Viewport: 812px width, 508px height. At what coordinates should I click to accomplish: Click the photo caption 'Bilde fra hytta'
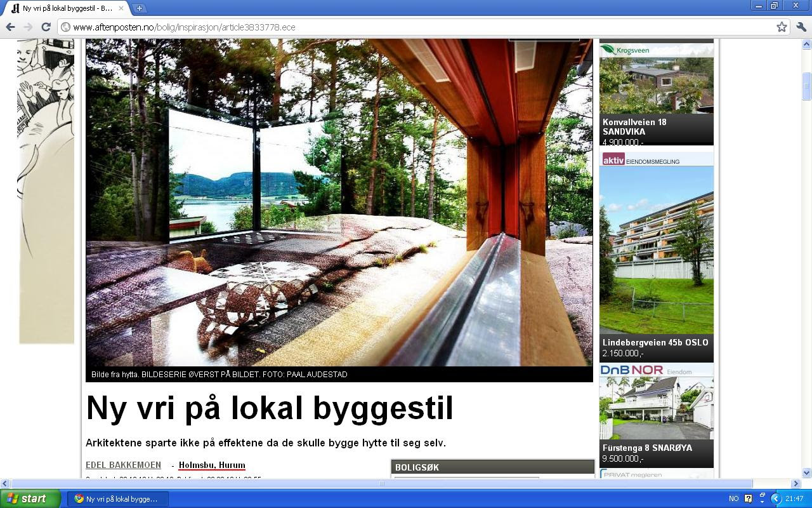pyautogui.click(x=219, y=374)
